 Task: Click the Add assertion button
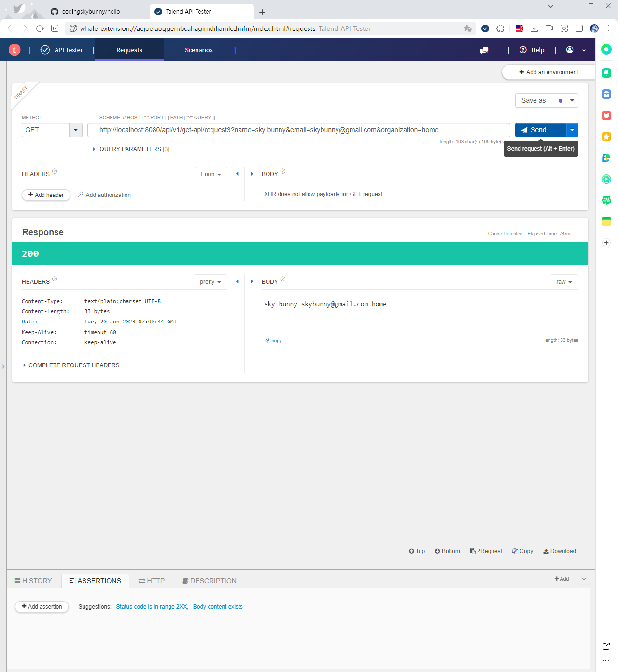click(42, 607)
